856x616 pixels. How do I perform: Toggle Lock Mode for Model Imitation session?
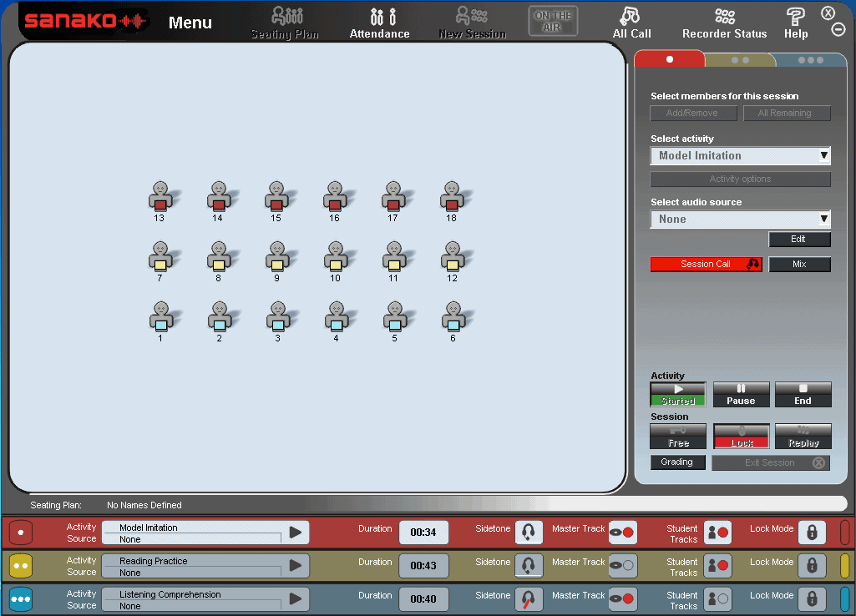click(811, 533)
